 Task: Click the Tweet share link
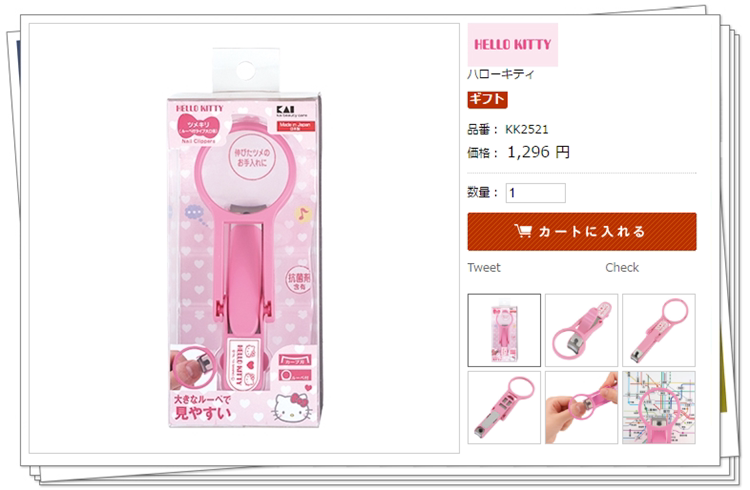[x=484, y=267]
